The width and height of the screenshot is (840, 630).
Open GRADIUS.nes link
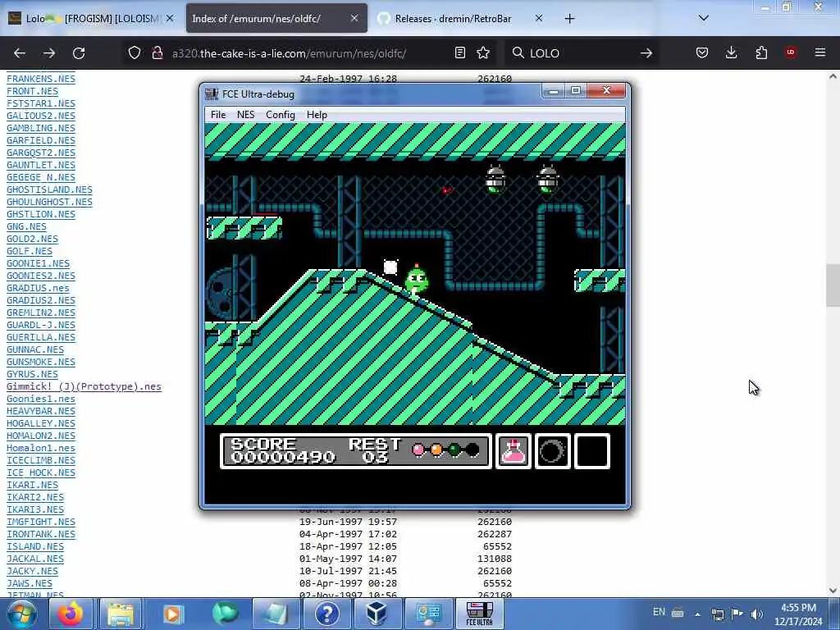point(38,288)
